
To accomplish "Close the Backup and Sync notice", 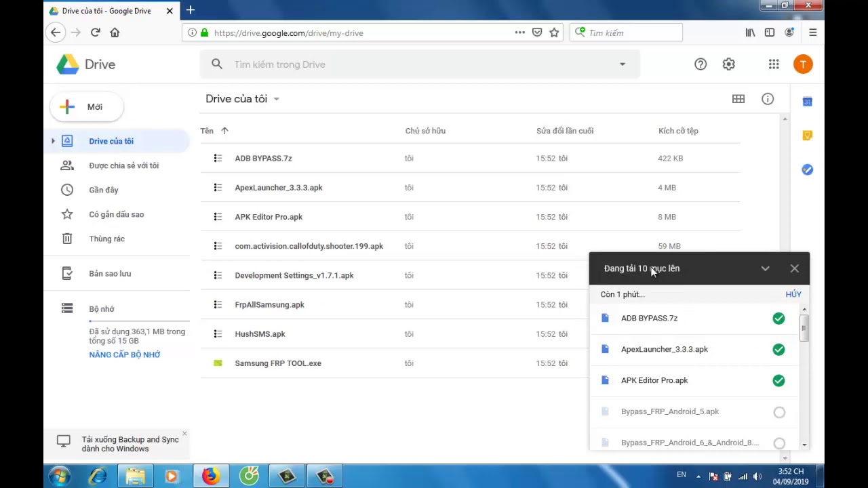I will pyautogui.click(x=184, y=434).
